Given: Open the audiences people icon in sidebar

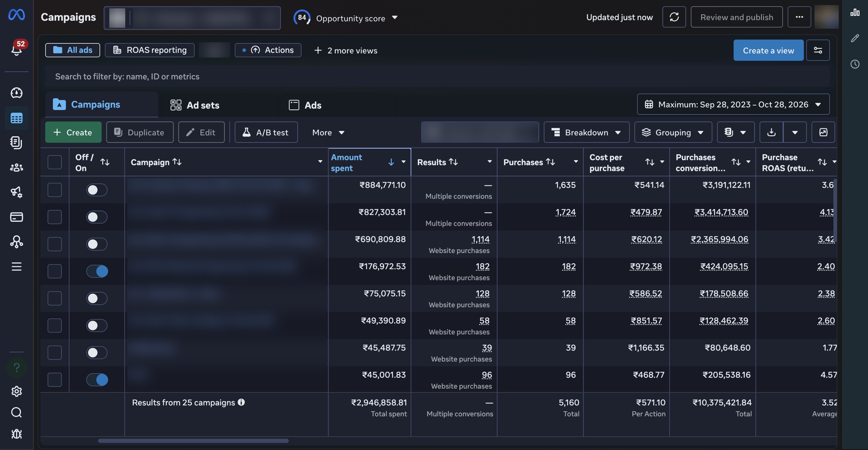Looking at the screenshot, I should click(16, 167).
